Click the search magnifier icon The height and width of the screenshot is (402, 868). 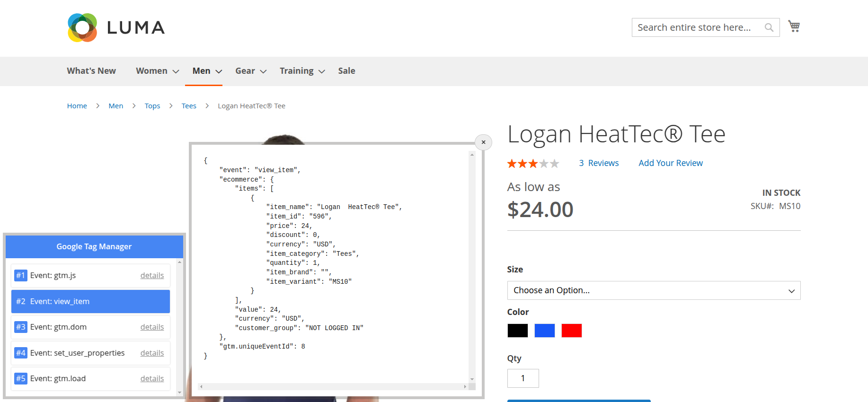769,27
